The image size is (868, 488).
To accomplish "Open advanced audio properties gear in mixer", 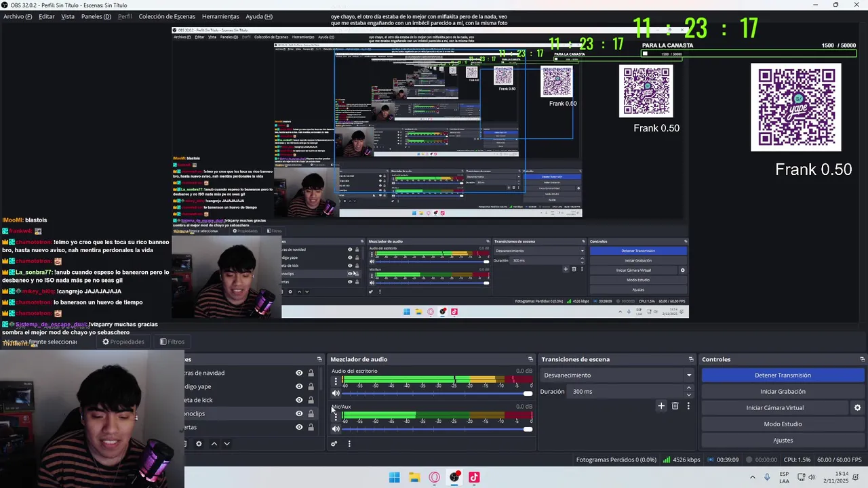I will pyautogui.click(x=334, y=444).
